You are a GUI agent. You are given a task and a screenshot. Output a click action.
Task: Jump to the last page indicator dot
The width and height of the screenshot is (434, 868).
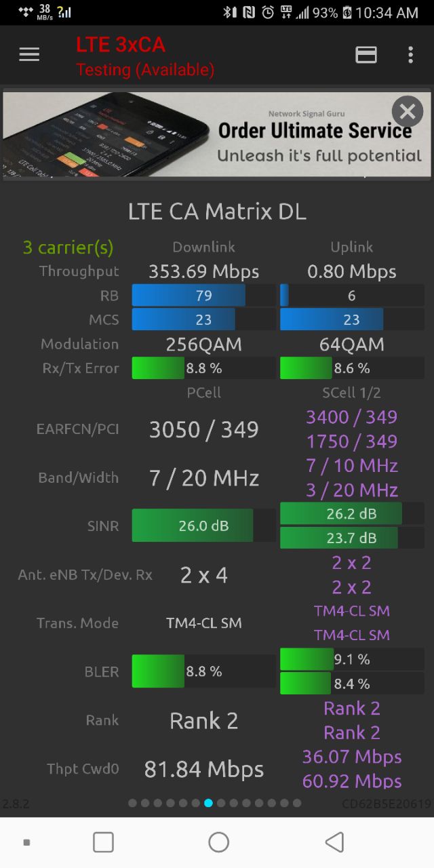coord(296,803)
